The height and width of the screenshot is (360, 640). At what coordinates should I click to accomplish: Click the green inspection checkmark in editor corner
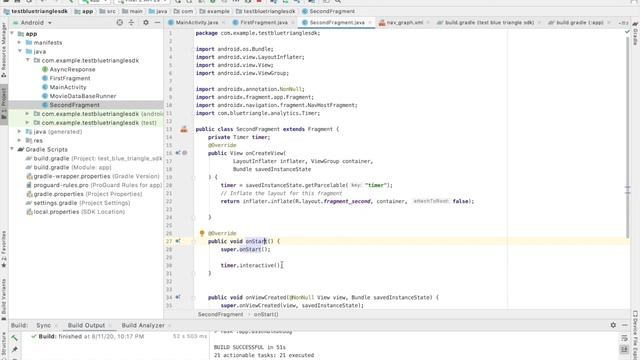[x=627, y=32]
